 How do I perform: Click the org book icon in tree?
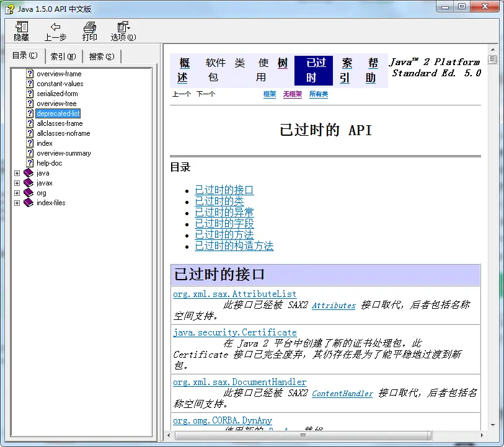(x=29, y=193)
